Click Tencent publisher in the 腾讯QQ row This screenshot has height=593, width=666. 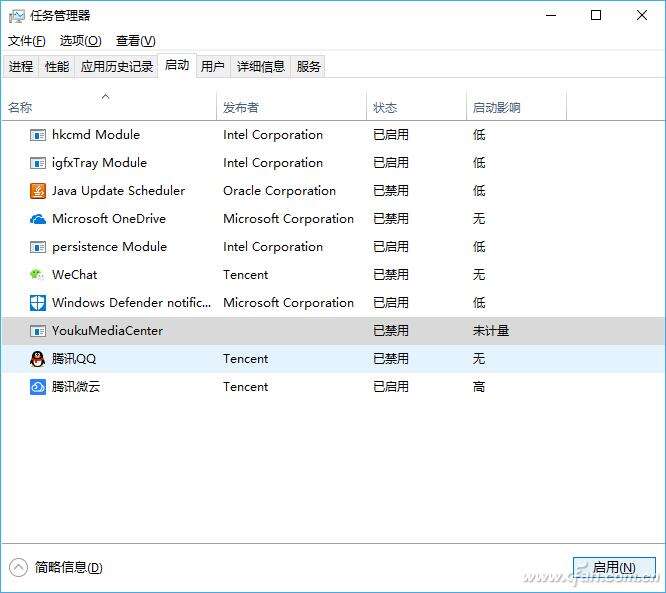pos(246,359)
